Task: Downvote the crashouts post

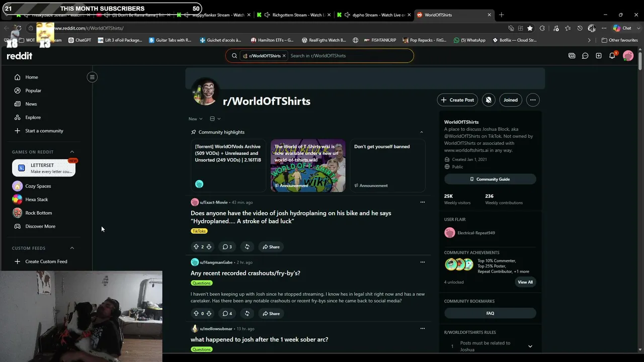Action: (209, 314)
